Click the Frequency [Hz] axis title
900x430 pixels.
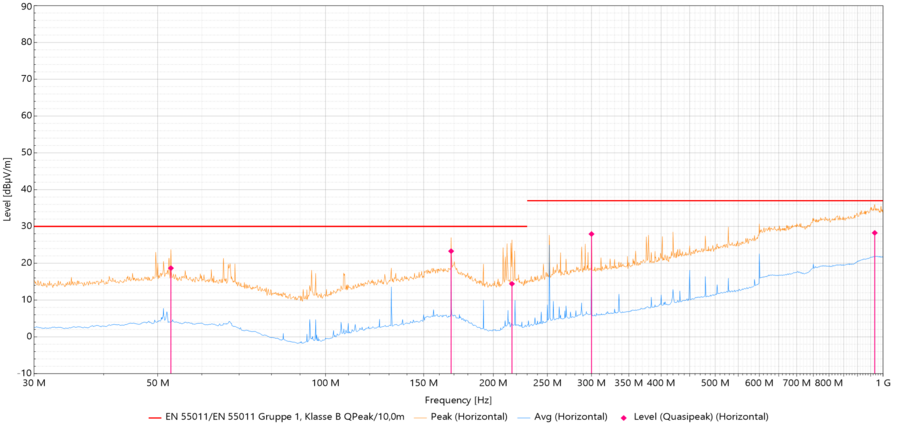[458, 398]
